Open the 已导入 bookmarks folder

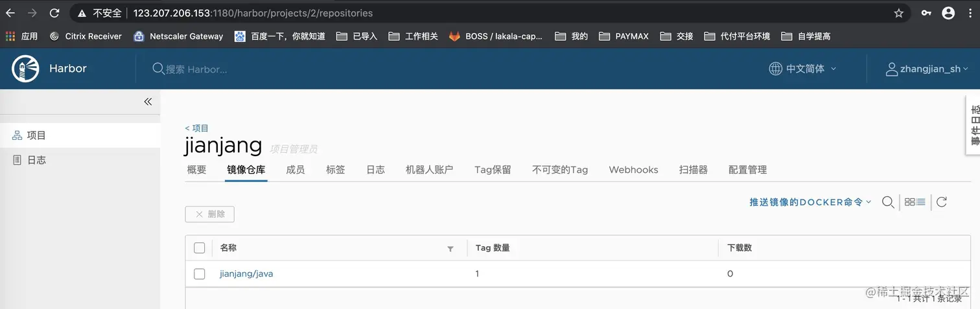pyautogui.click(x=357, y=36)
